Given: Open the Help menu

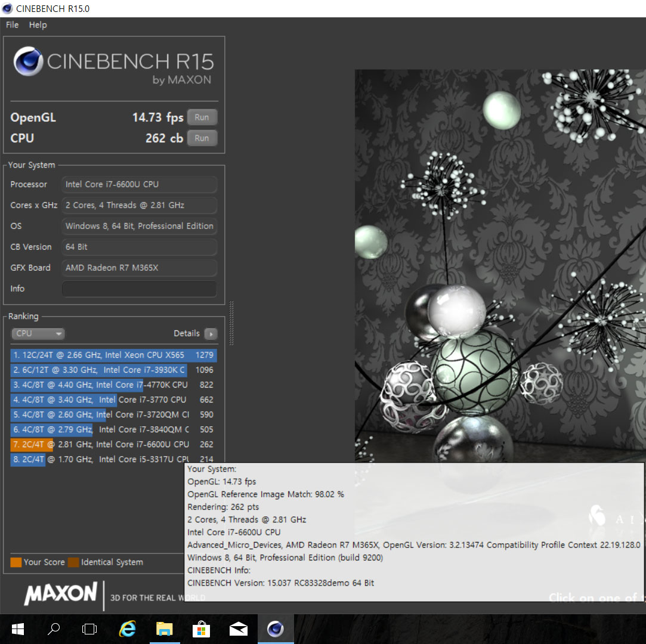Looking at the screenshot, I should (x=38, y=24).
